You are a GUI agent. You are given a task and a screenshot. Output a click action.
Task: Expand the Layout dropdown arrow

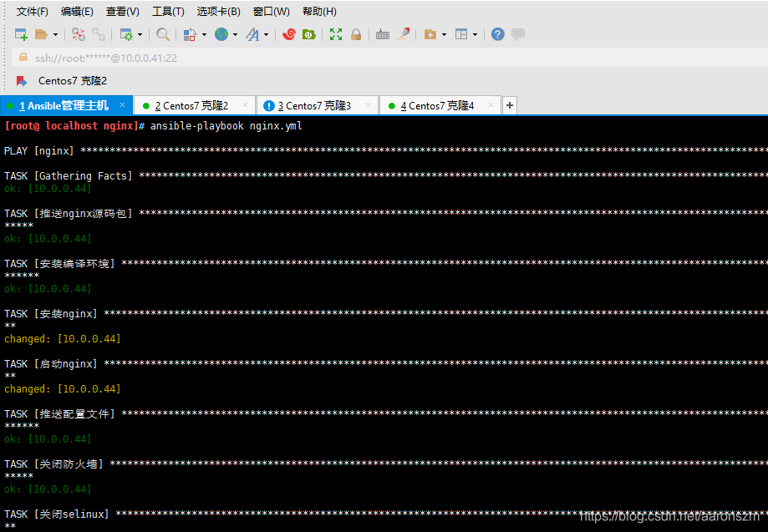[476, 34]
